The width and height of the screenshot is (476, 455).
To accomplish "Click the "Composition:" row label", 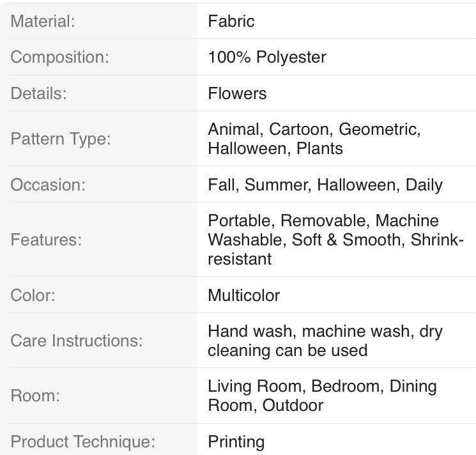I will 60,57.
